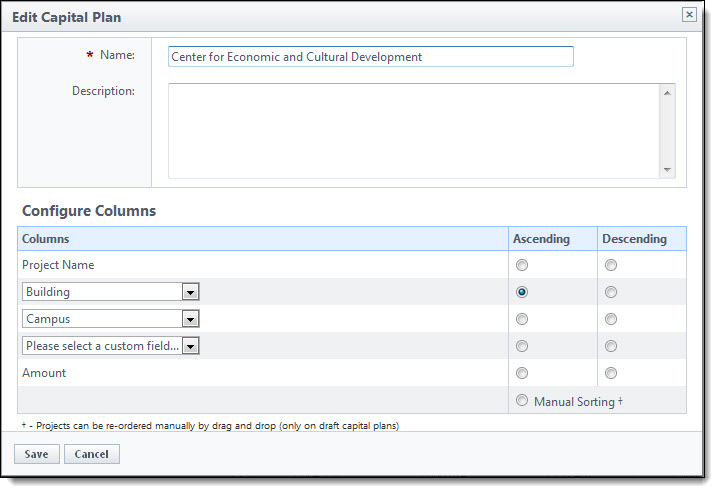Open the Building dropdown

pos(190,292)
